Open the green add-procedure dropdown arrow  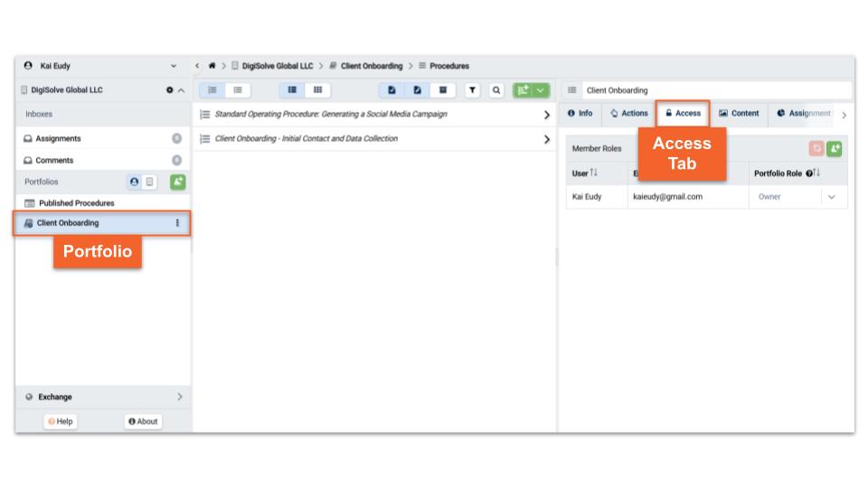pyautogui.click(x=541, y=90)
